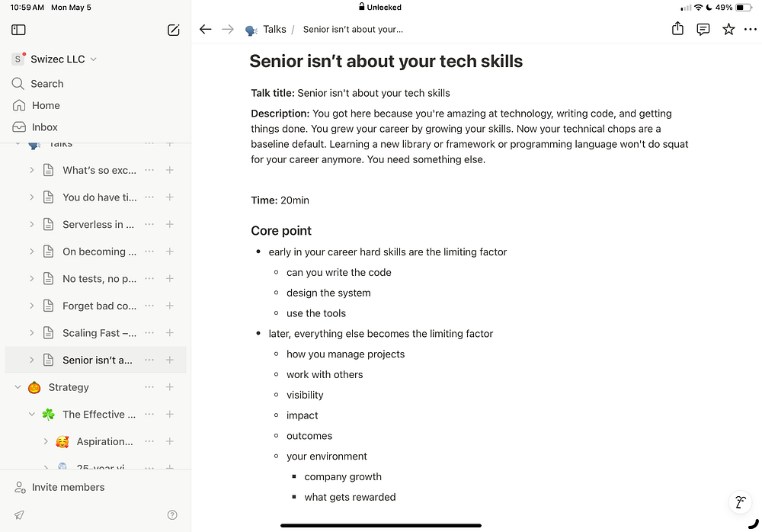Open the 'Aspiration...' page
This screenshot has height=532, width=762.
[x=104, y=441]
